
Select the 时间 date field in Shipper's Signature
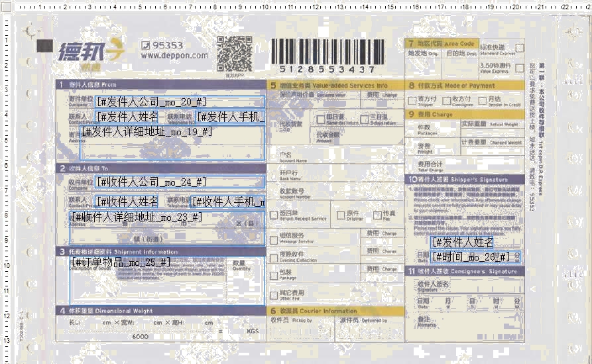pyautogui.click(x=475, y=257)
